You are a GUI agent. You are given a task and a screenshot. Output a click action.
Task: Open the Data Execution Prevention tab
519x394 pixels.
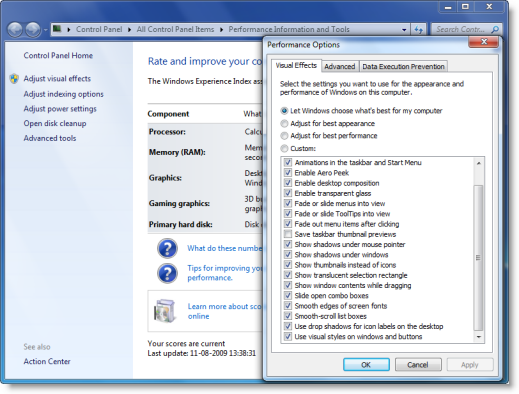click(x=403, y=66)
